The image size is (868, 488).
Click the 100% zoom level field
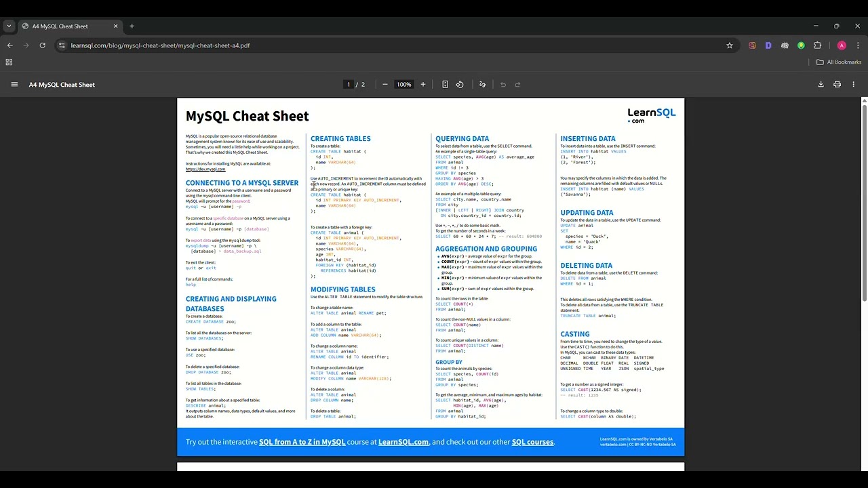pos(404,85)
